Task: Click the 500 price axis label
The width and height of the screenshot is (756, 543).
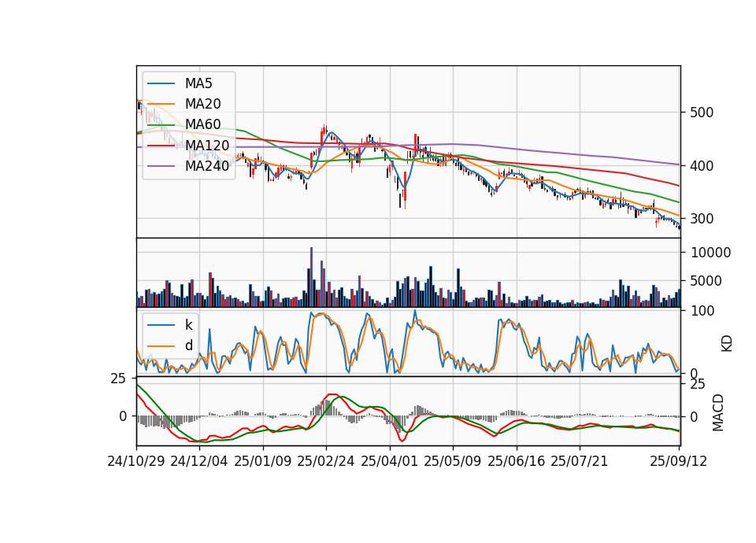Action: click(x=702, y=113)
